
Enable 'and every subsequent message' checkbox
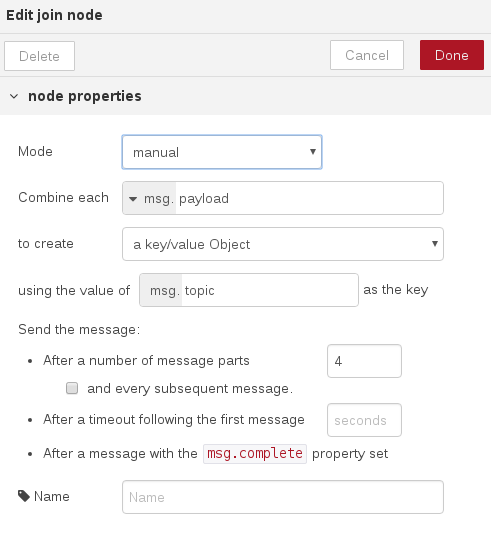(72, 388)
